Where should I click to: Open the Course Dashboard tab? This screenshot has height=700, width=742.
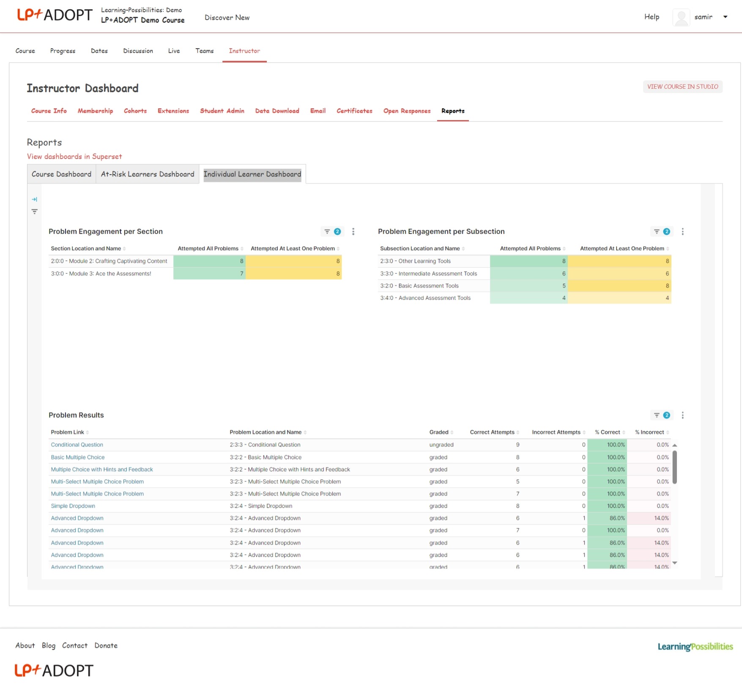pyautogui.click(x=62, y=174)
